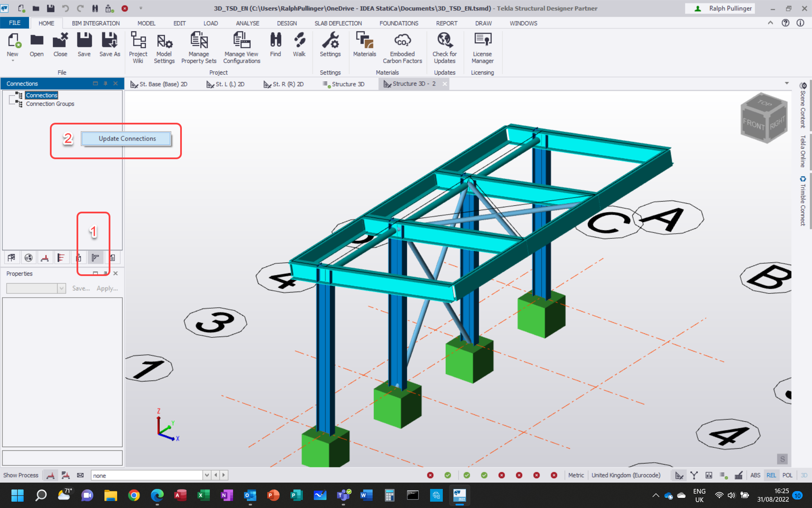
Task: Click the Show Process button
Action: click(x=21, y=475)
